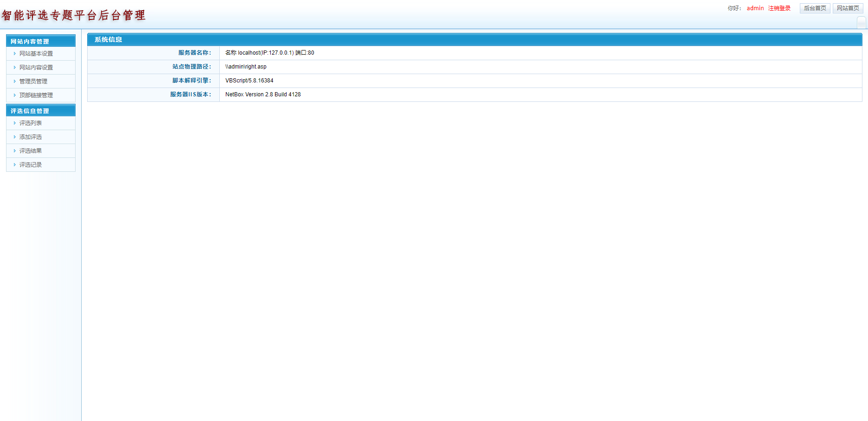Click the arrow icon before 评选列表
The image size is (868, 421).
(15, 123)
